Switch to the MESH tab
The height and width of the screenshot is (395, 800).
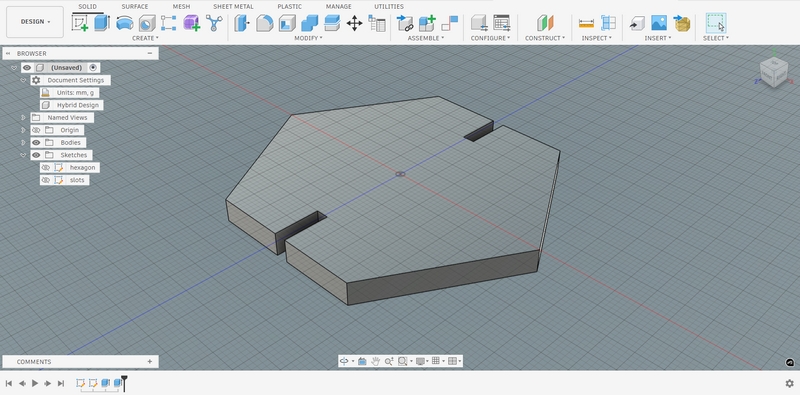tap(181, 7)
